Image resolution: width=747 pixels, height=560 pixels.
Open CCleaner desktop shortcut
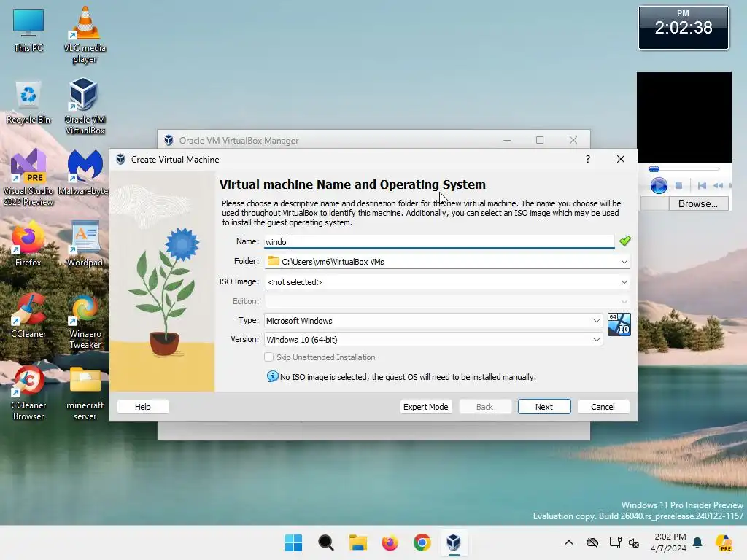coord(28,315)
